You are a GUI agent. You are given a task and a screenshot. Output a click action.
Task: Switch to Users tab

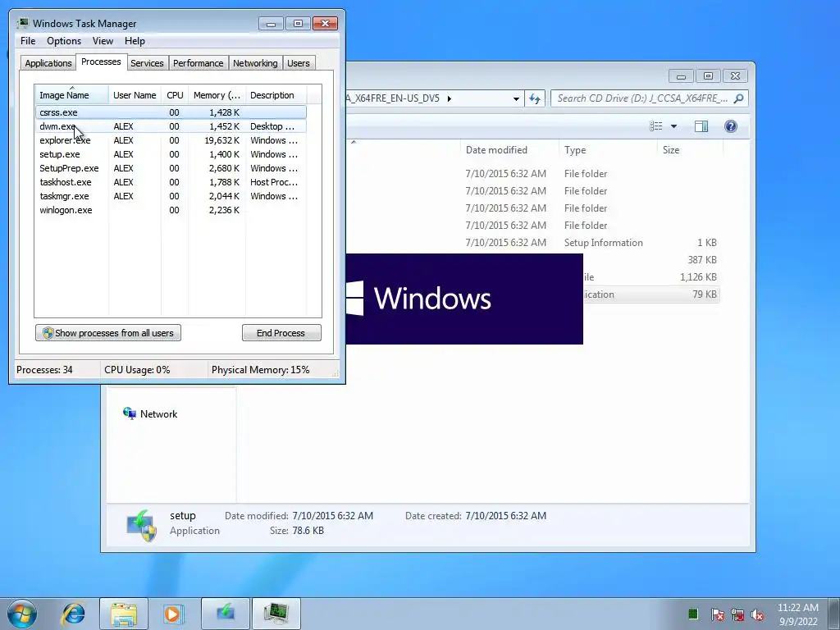298,63
